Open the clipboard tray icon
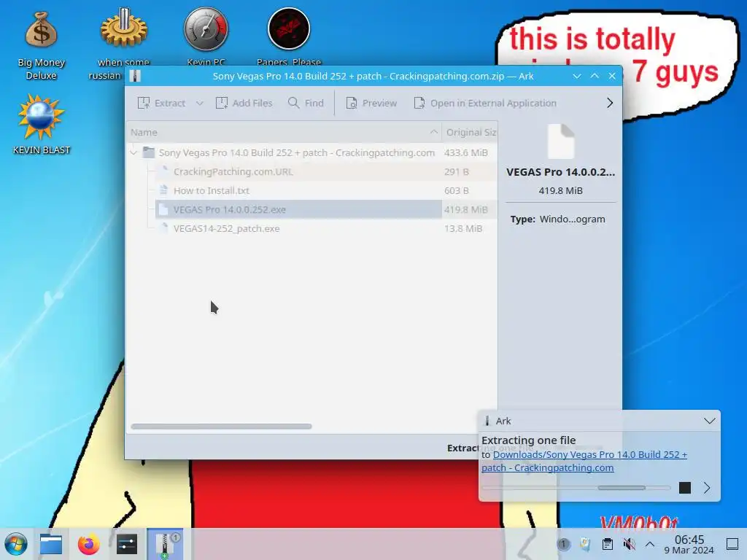 (x=608, y=544)
